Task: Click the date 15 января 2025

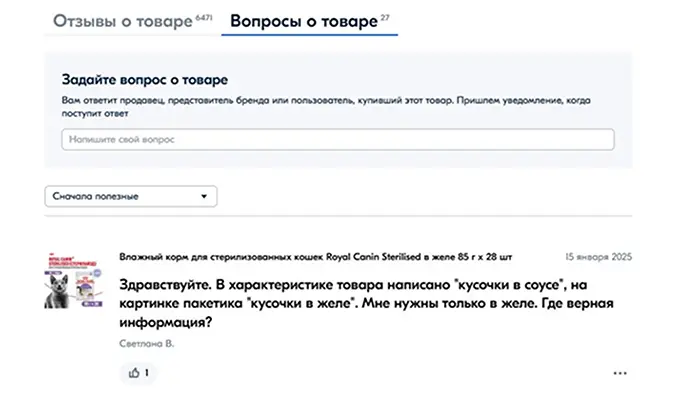Action: click(x=598, y=257)
